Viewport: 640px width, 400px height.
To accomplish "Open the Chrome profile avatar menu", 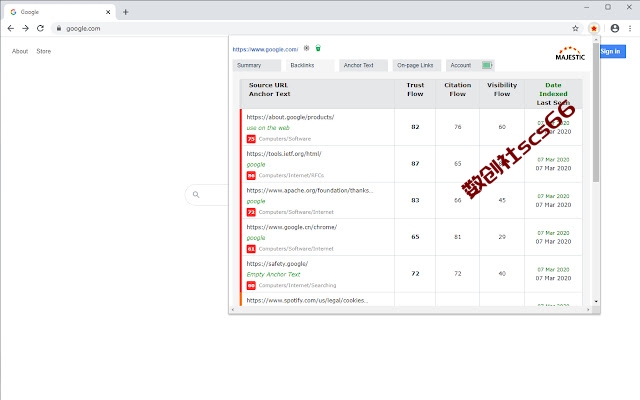I will coord(615,28).
